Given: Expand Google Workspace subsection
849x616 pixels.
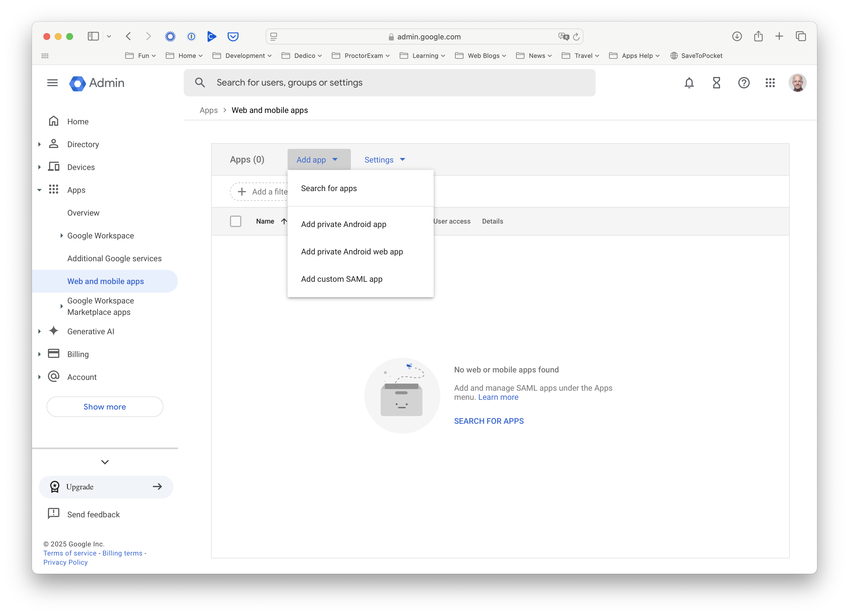Looking at the screenshot, I should [x=61, y=236].
